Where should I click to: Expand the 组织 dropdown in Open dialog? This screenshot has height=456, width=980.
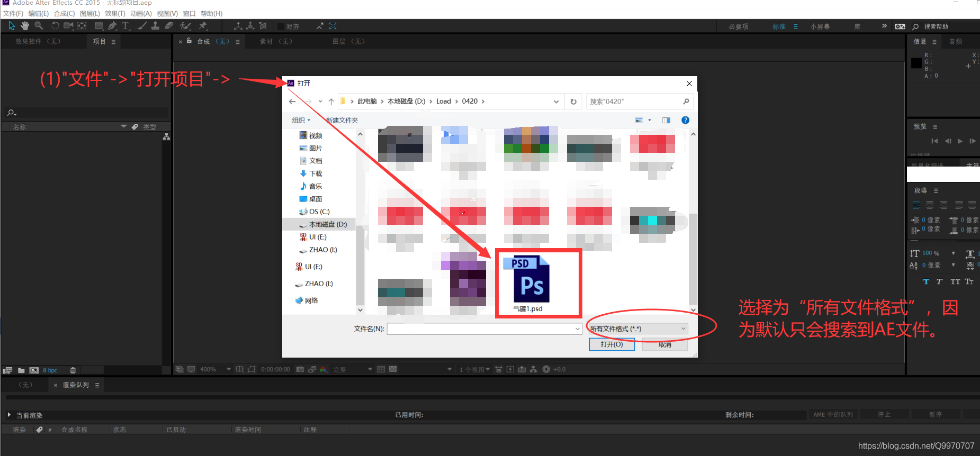pyautogui.click(x=301, y=120)
